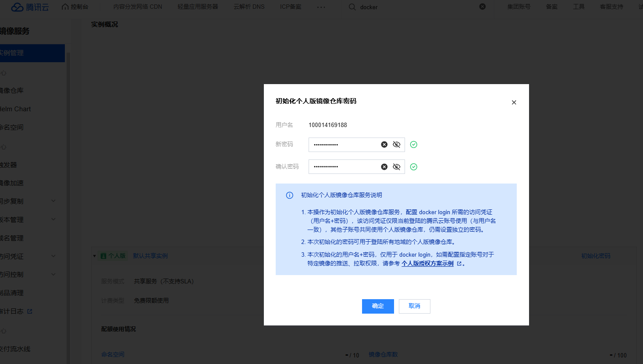643x364 pixels.
Task: Expand the 版本管理 sidebar section
Action: [53, 219]
